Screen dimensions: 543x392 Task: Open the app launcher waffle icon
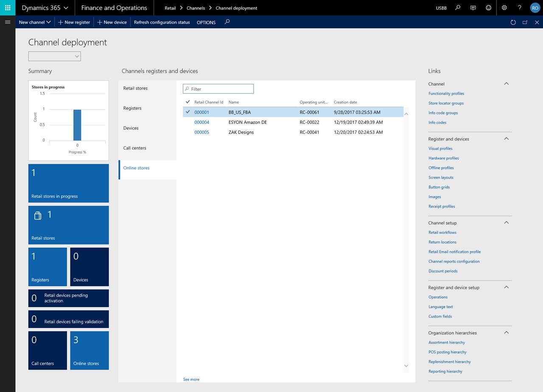pyautogui.click(x=8, y=8)
